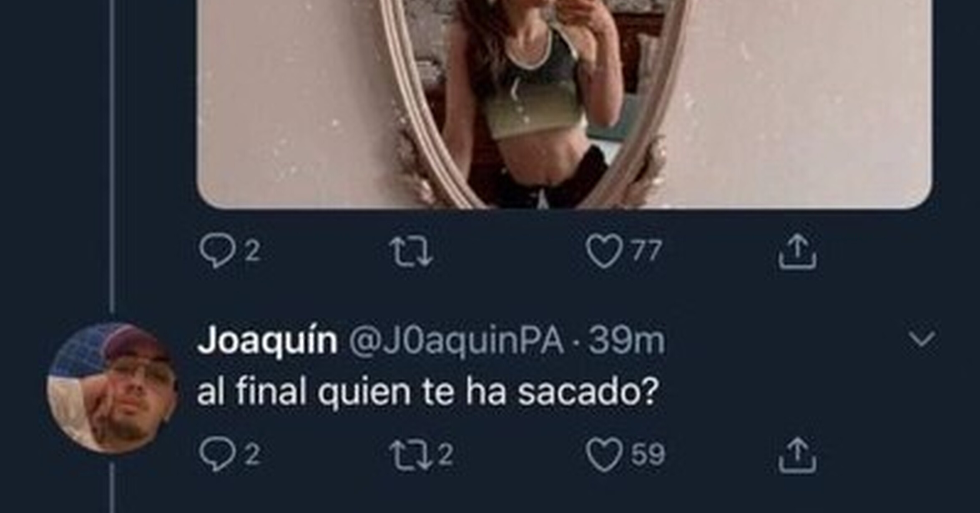Open Joaquín's profile picture
This screenshot has height=513, width=980.
coord(112,387)
